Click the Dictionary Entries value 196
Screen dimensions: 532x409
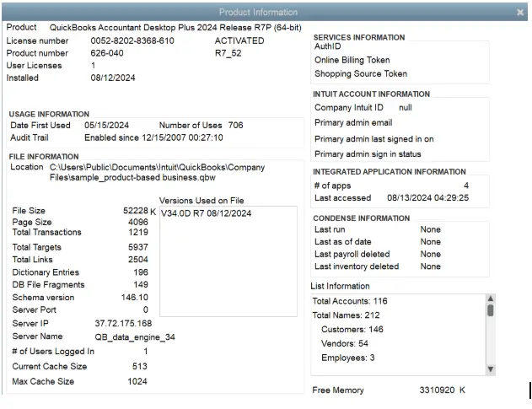click(141, 272)
